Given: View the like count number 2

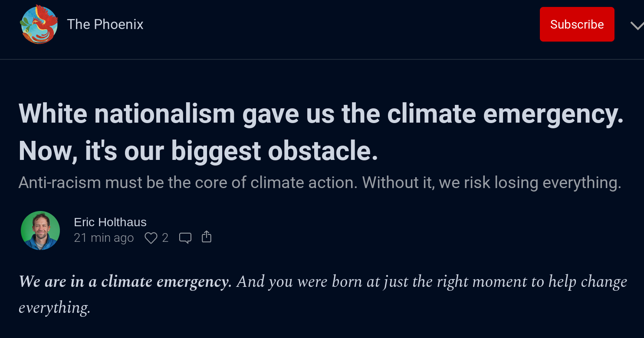Looking at the screenshot, I should click(165, 238).
